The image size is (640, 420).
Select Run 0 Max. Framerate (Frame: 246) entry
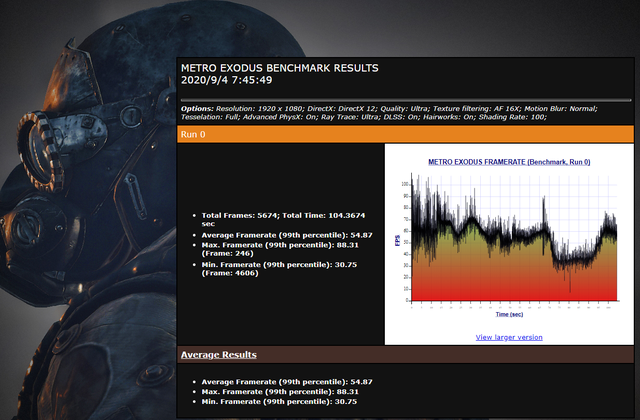(x=280, y=249)
